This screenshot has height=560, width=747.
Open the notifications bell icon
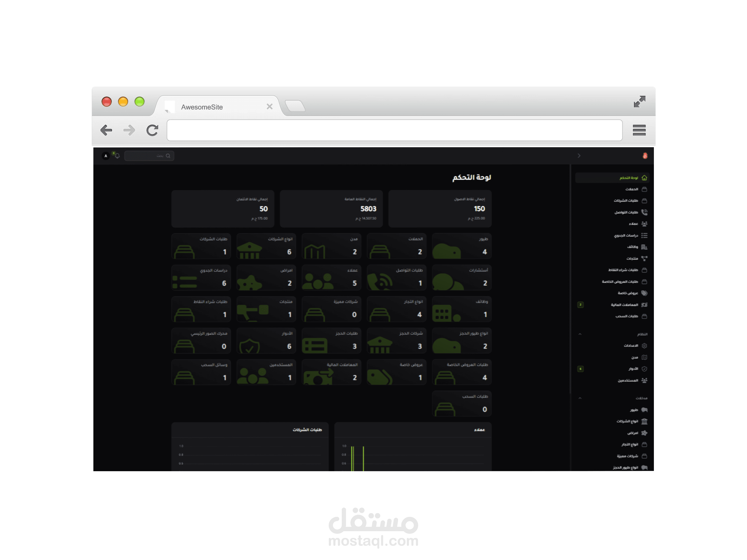coord(117,156)
